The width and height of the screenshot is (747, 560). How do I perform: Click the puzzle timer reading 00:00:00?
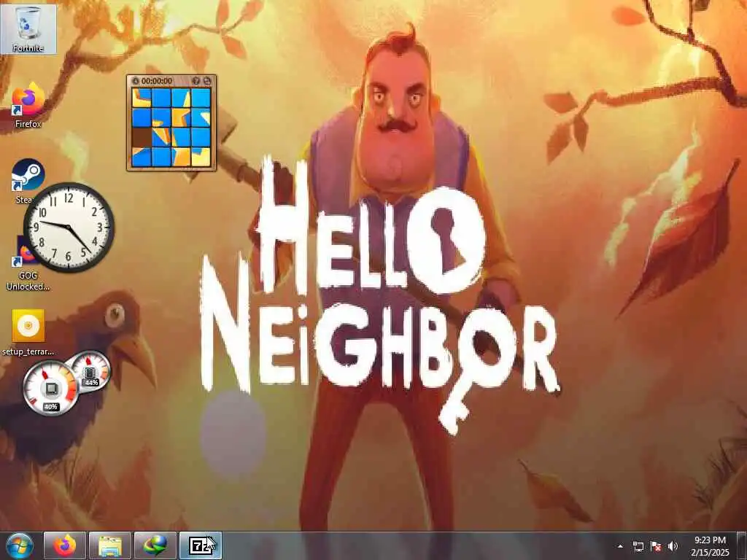[157, 82]
